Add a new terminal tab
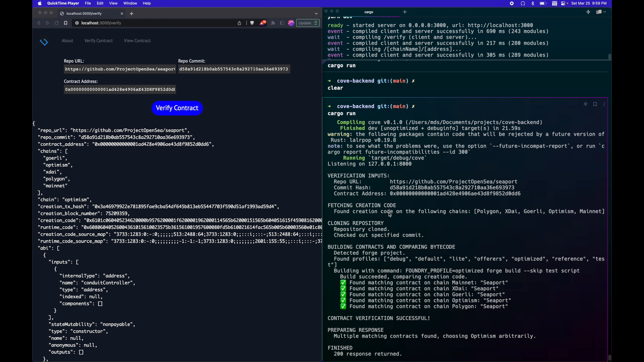Image resolution: width=644 pixels, height=362 pixels. click(x=405, y=12)
